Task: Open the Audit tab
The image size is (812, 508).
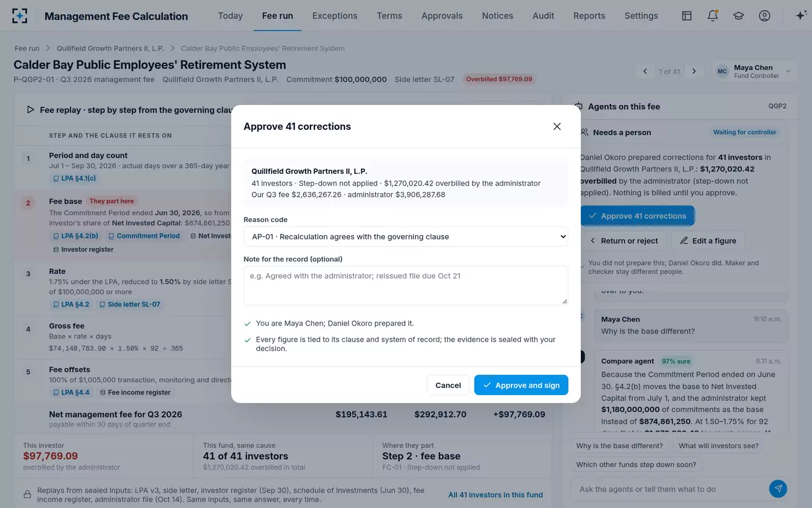Action: pos(543,16)
